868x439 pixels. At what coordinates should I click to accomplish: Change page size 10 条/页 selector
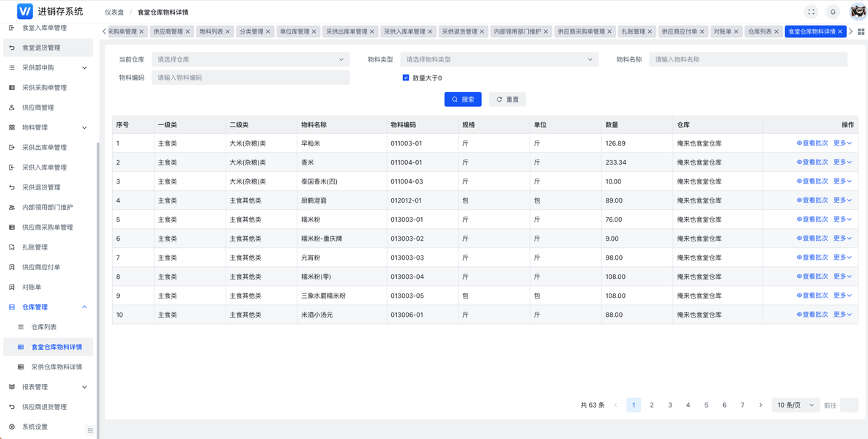(796, 405)
